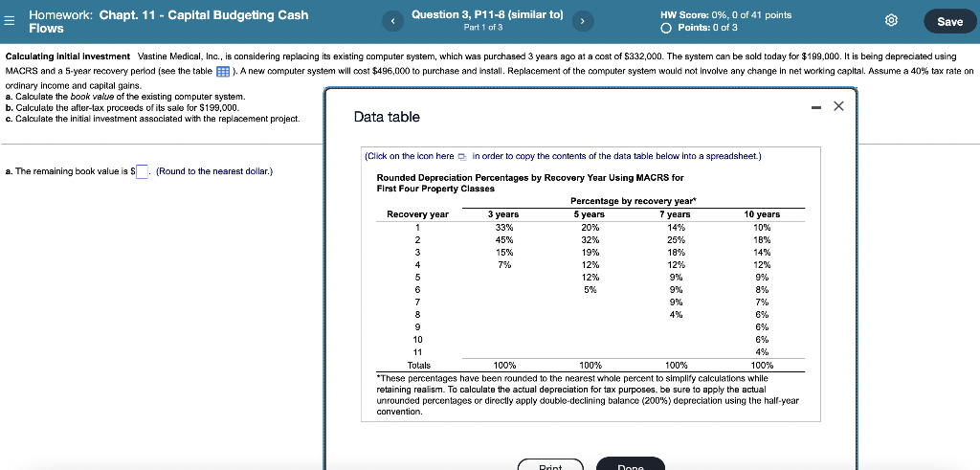
Task: Click the 'Percentage by recovery year*' header
Action: [x=633, y=201]
